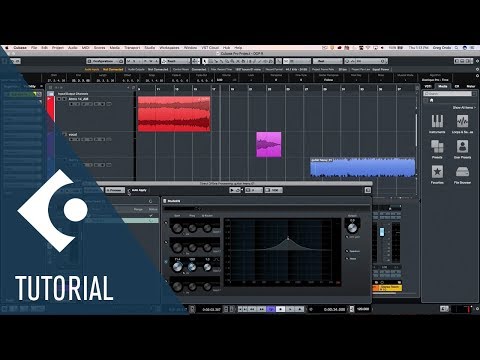Adjust the StudioEQ Output knob
The image size is (480, 360).
352,228
